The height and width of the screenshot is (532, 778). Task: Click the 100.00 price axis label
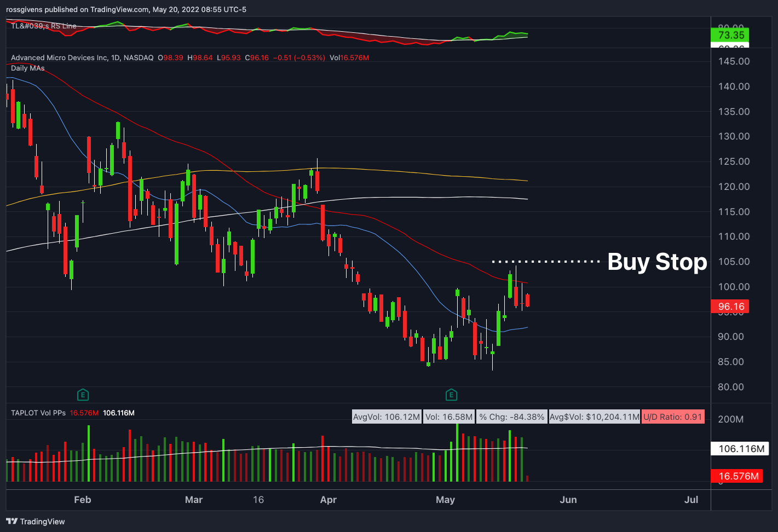[734, 287]
